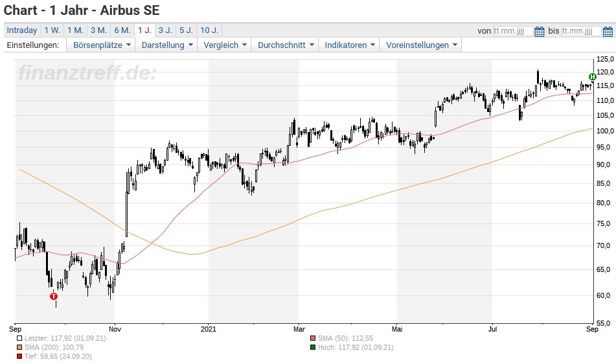
Task: Select the 1 W. time range tab
Action: pyautogui.click(x=52, y=30)
